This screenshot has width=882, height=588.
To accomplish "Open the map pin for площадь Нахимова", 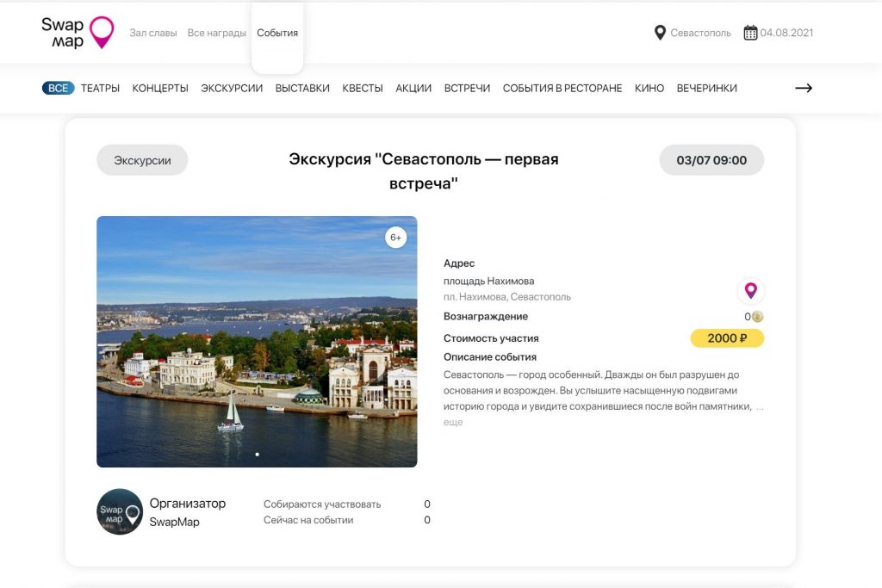I will coord(750,291).
